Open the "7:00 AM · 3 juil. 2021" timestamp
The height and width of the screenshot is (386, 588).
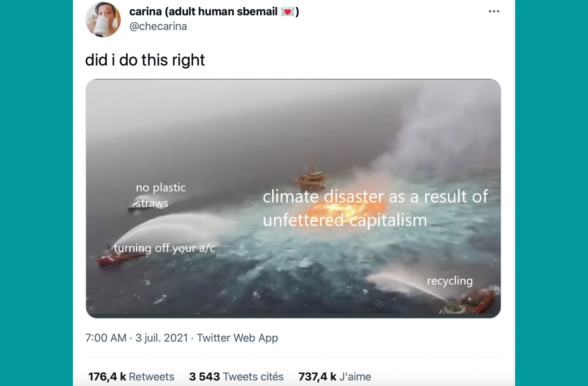(x=137, y=338)
